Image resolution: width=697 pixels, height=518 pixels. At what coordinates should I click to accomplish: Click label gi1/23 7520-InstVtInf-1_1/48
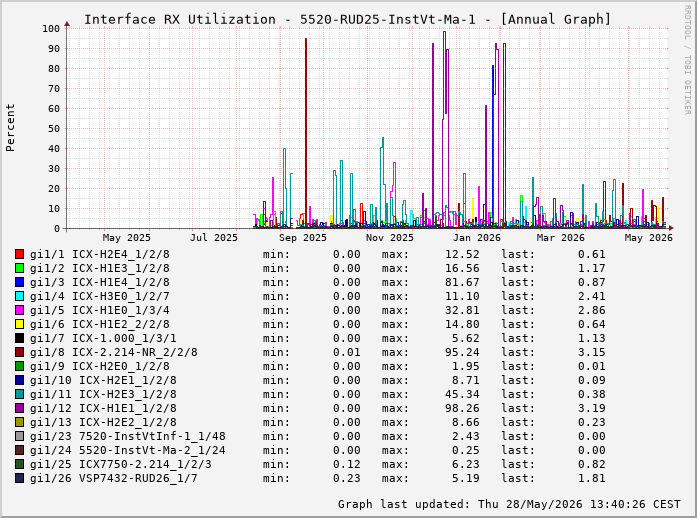point(128,436)
